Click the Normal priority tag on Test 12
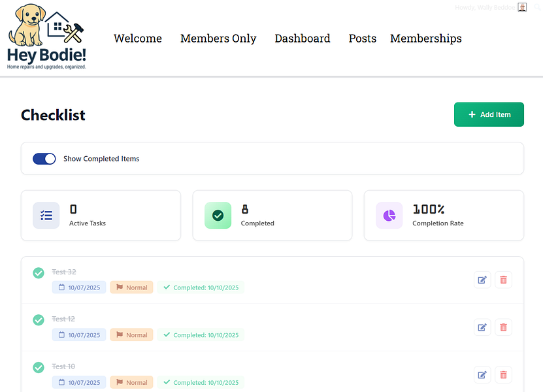543x392 pixels. click(131, 335)
